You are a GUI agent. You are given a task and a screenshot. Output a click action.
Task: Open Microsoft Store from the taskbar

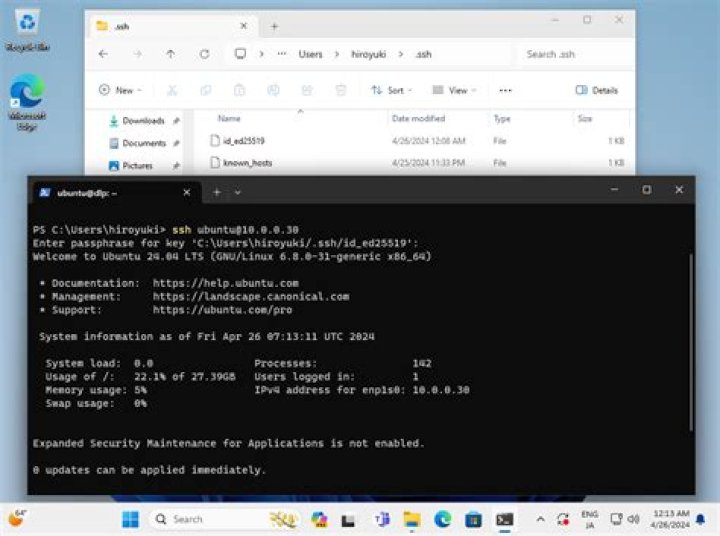(473, 519)
